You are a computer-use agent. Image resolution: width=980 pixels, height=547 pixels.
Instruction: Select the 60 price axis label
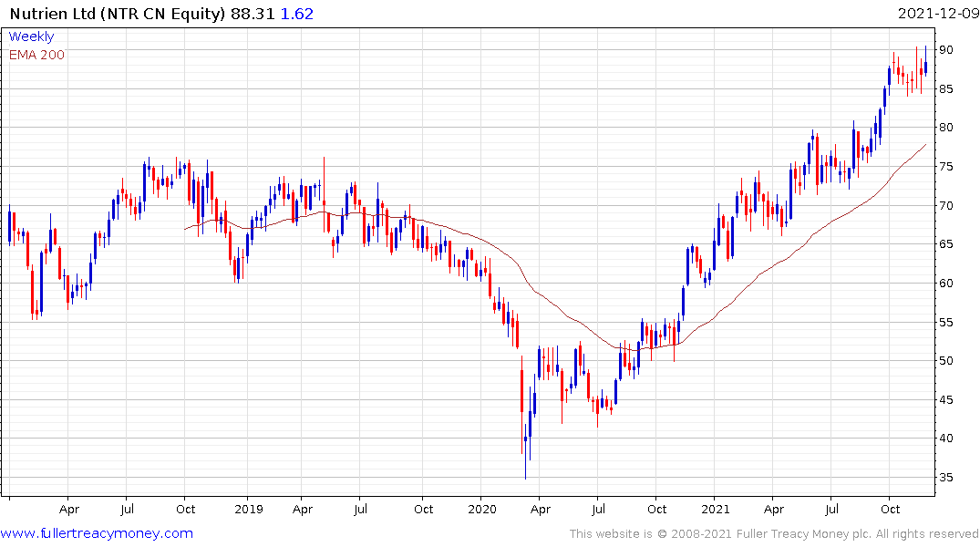click(945, 284)
